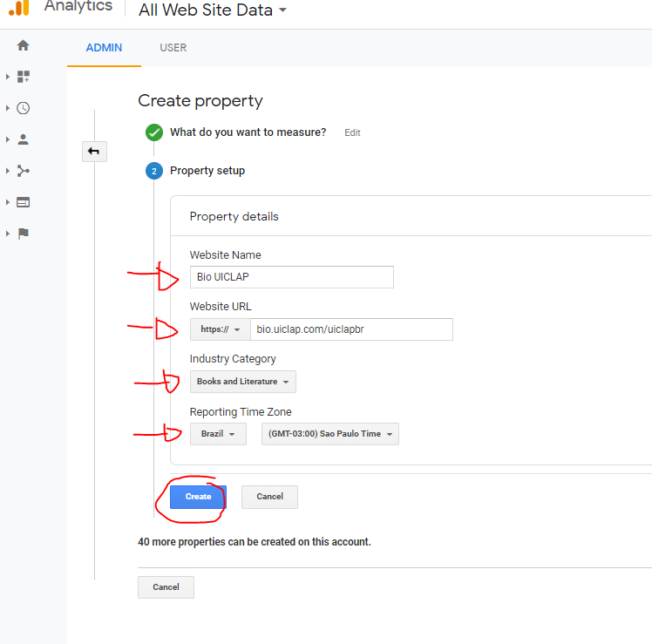652x644 pixels.
Task: Switch to the ADMIN tab
Action: [x=104, y=48]
